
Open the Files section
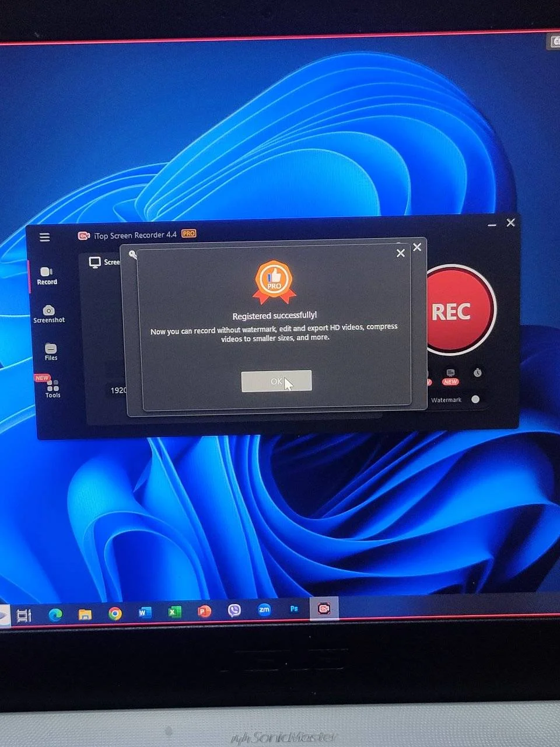(51, 352)
